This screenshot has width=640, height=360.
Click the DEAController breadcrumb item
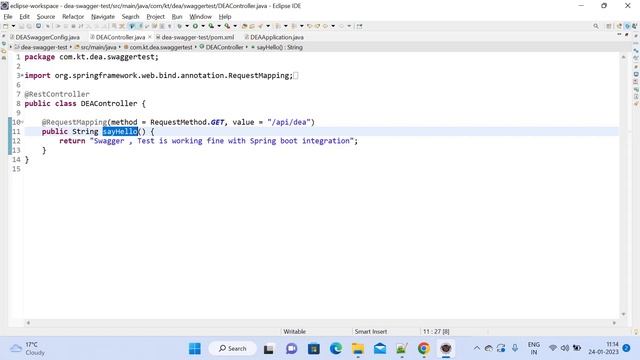222,47
